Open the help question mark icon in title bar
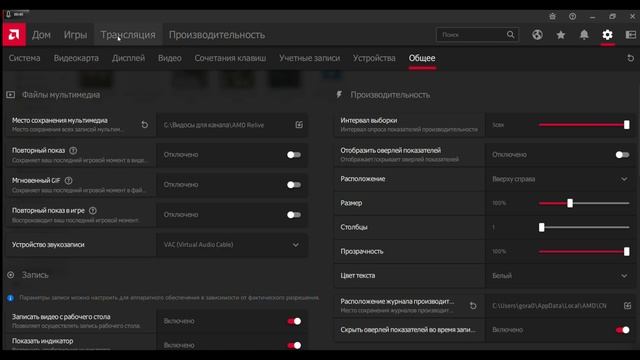This screenshot has width=640, height=360. pyautogui.click(x=572, y=16)
